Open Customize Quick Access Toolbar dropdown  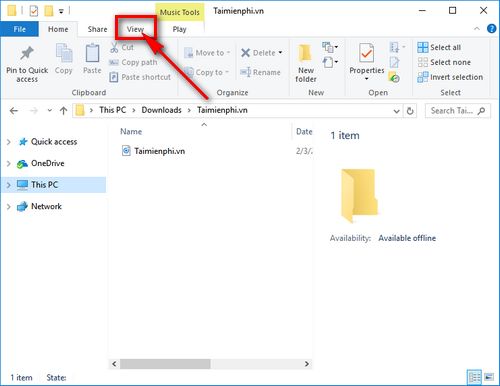[61, 11]
